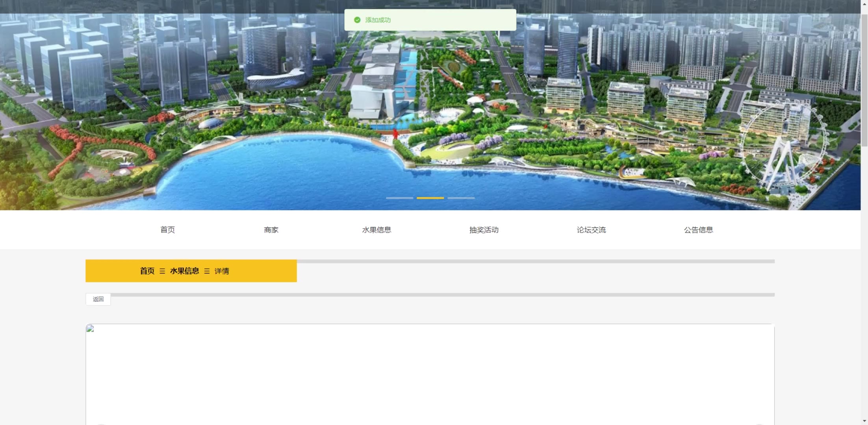Click the 返回 button

point(98,299)
